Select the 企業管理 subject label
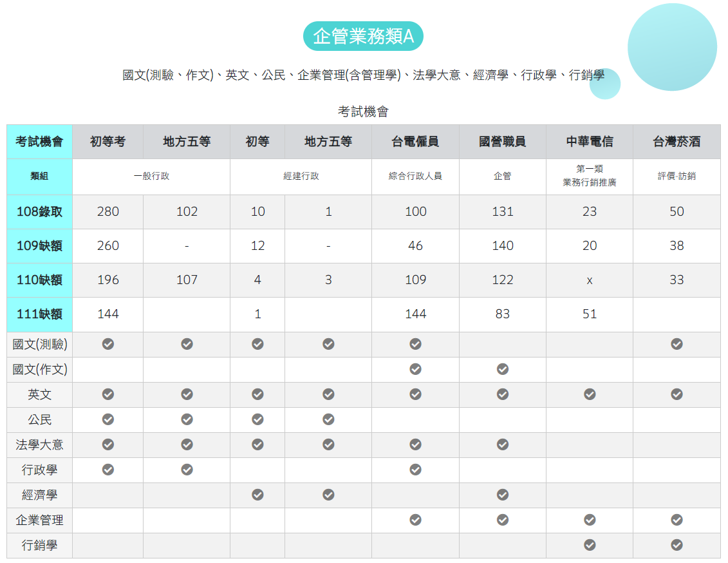This screenshot has height=563, width=728. click(x=39, y=520)
